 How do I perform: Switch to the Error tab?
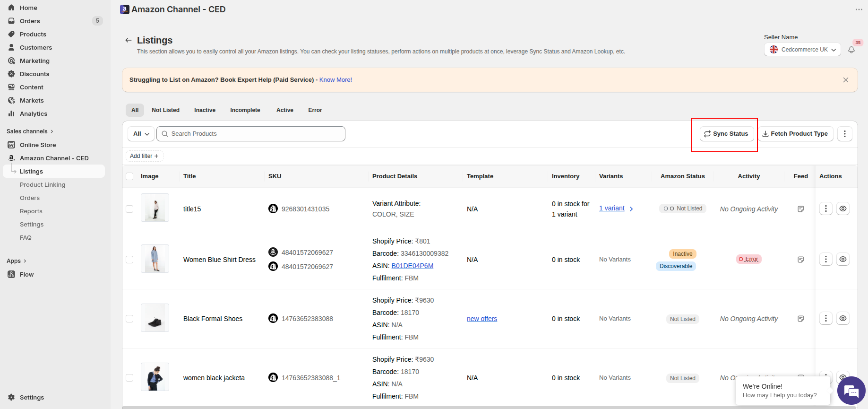(x=315, y=110)
